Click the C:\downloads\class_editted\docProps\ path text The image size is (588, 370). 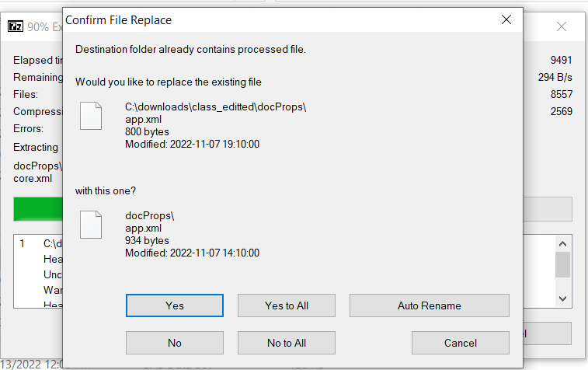[x=216, y=107]
